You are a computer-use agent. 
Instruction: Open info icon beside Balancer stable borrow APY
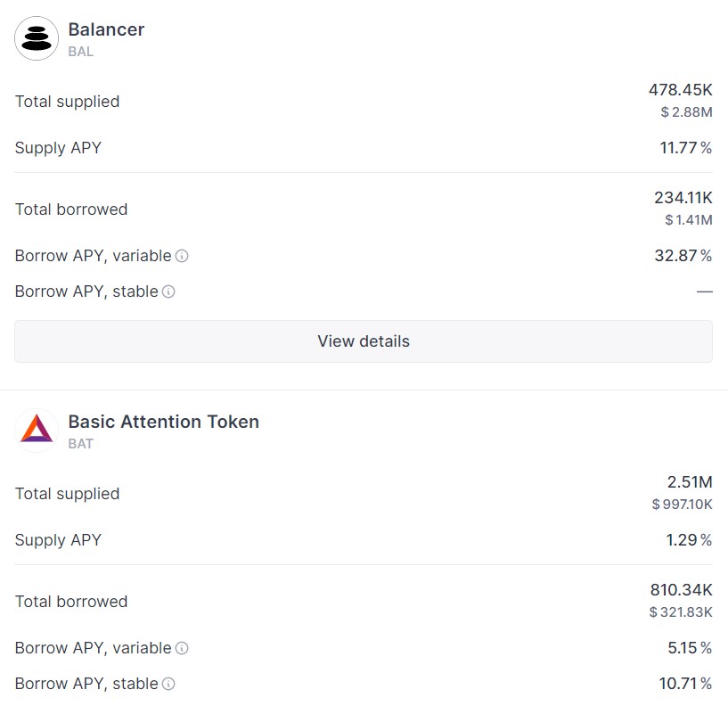(168, 291)
